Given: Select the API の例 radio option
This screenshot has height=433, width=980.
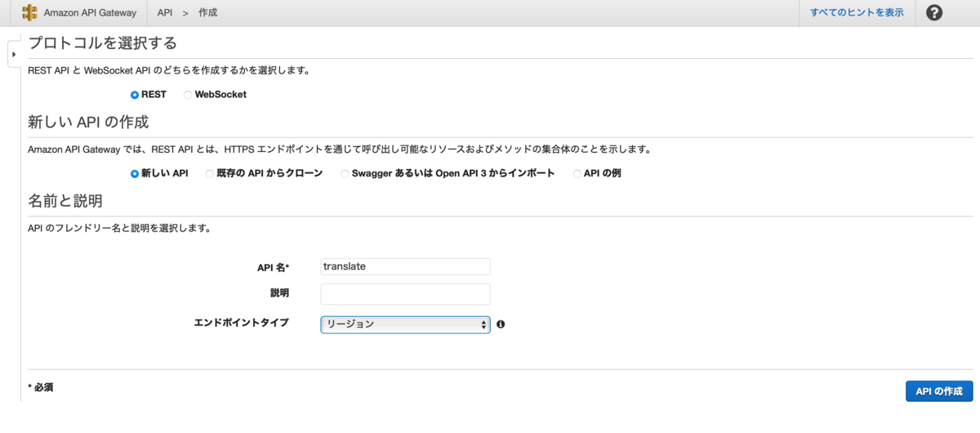Looking at the screenshot, I should point(577,174).
